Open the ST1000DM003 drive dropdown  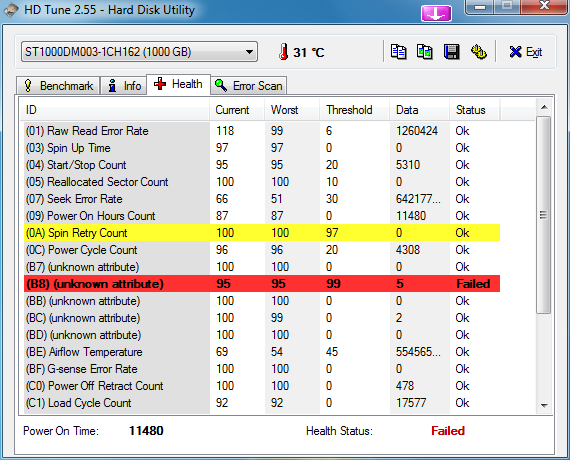click(139, 52)
